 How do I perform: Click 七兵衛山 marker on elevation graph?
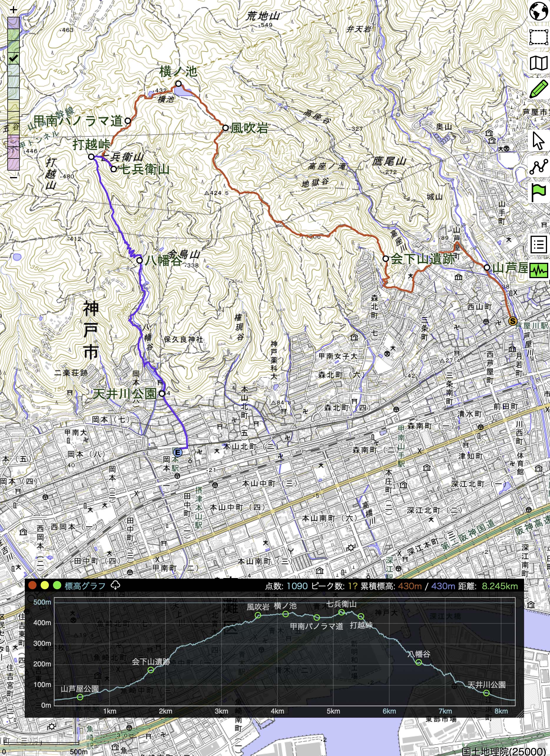(342, 612)
